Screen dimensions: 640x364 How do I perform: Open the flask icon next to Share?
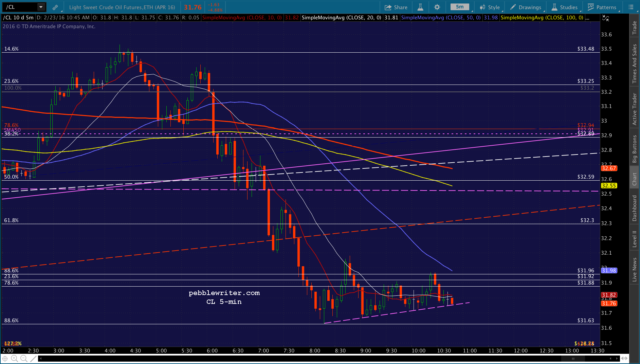pos(420,7)
